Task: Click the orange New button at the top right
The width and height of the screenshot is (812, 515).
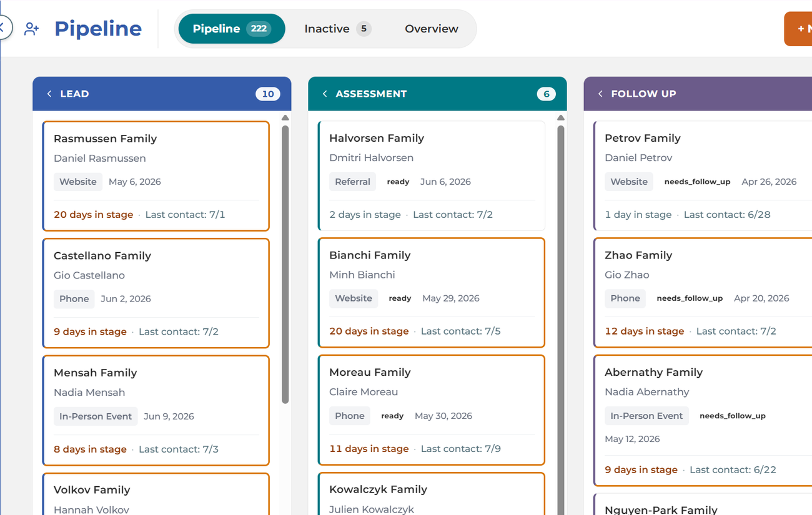Action: (x=798, y=29)
